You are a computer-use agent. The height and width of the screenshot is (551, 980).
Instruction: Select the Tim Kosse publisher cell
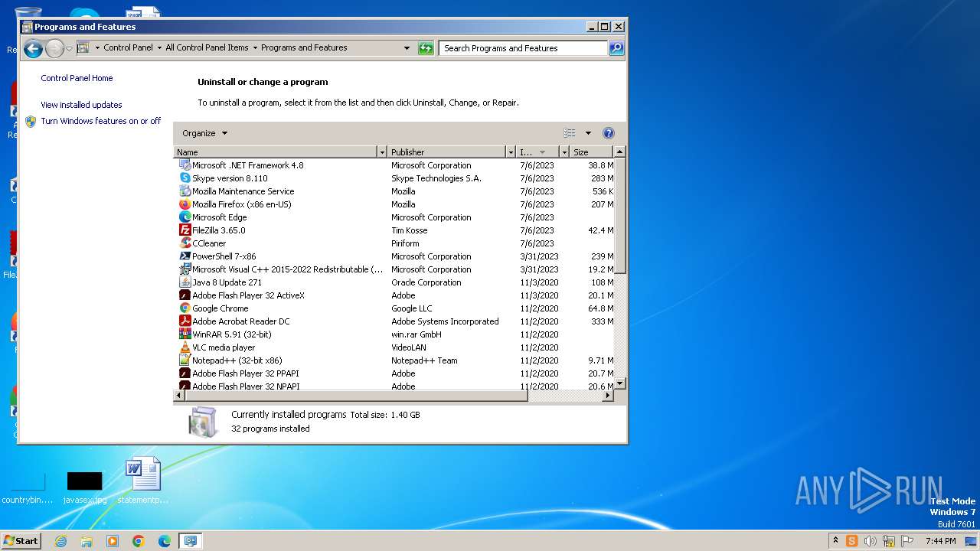(410, 230)
